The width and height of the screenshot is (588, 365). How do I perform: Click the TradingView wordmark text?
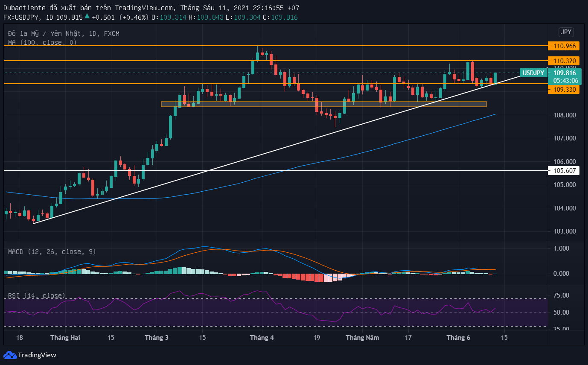[37, 355]
